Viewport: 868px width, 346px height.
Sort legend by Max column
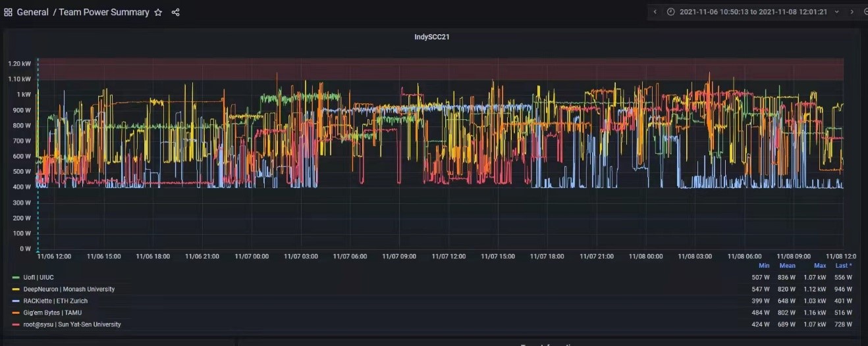click(819, 266)
